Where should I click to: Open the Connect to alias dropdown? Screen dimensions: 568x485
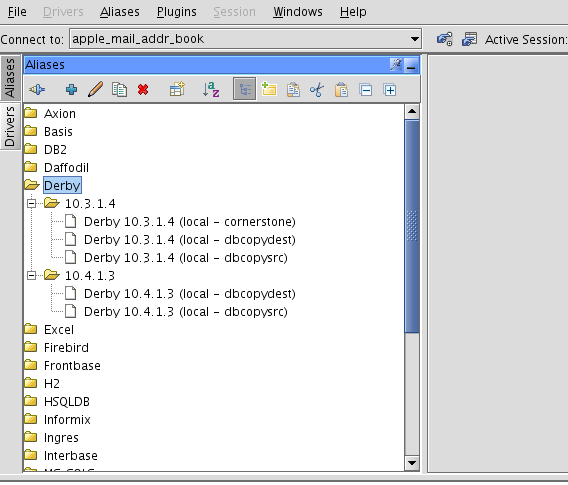pyautogui.click(x=415, y=39)
